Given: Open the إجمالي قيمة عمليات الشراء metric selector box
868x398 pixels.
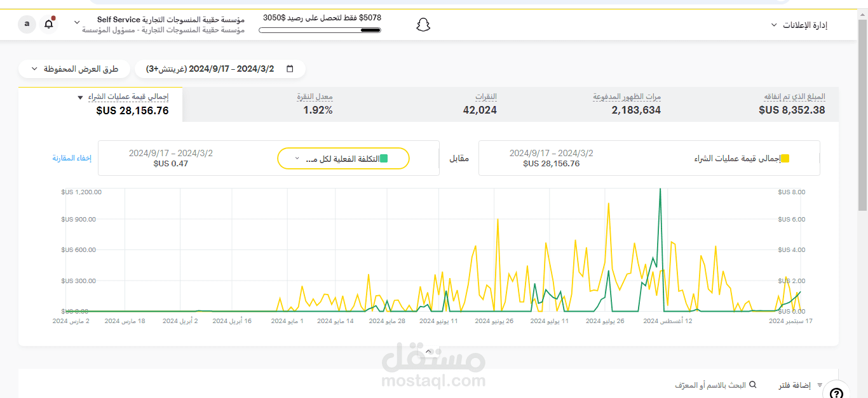Looking at the screenshot, I should point(649,158).
